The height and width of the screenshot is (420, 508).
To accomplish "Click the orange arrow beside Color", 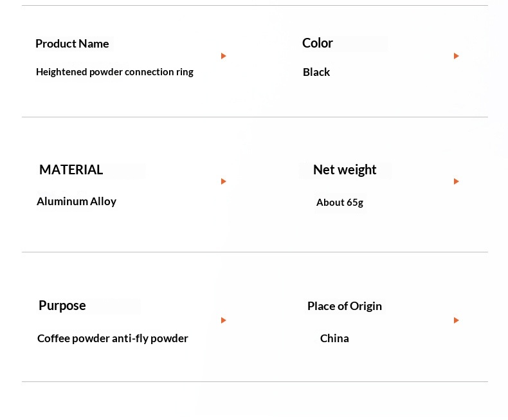I will 457,56.
